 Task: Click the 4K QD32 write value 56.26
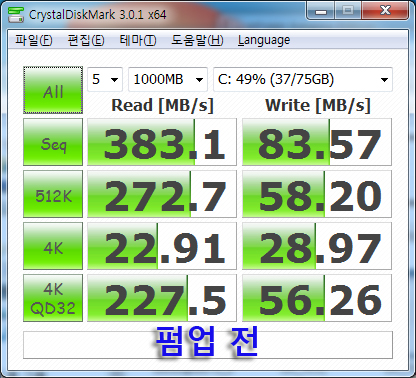point(317,298)
